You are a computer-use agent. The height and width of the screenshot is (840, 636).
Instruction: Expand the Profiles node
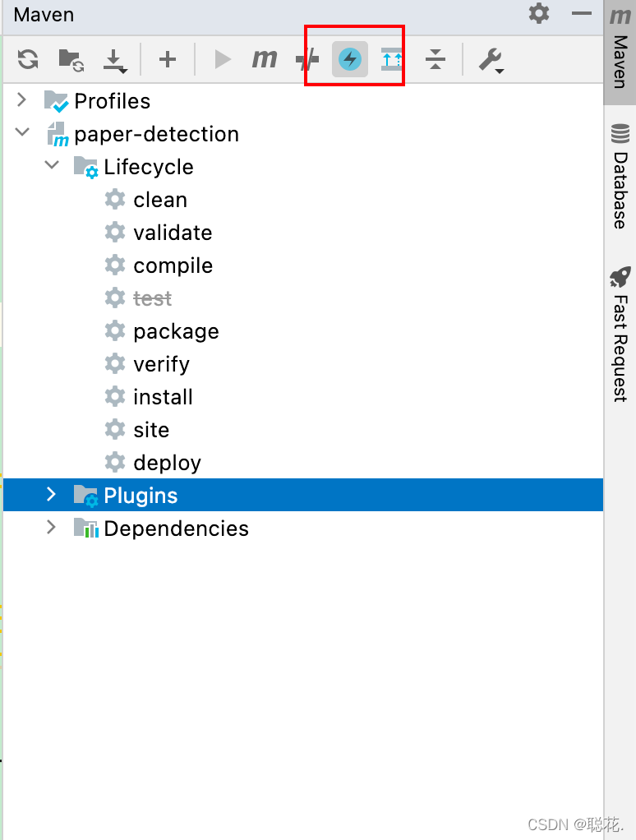[22, 99]
